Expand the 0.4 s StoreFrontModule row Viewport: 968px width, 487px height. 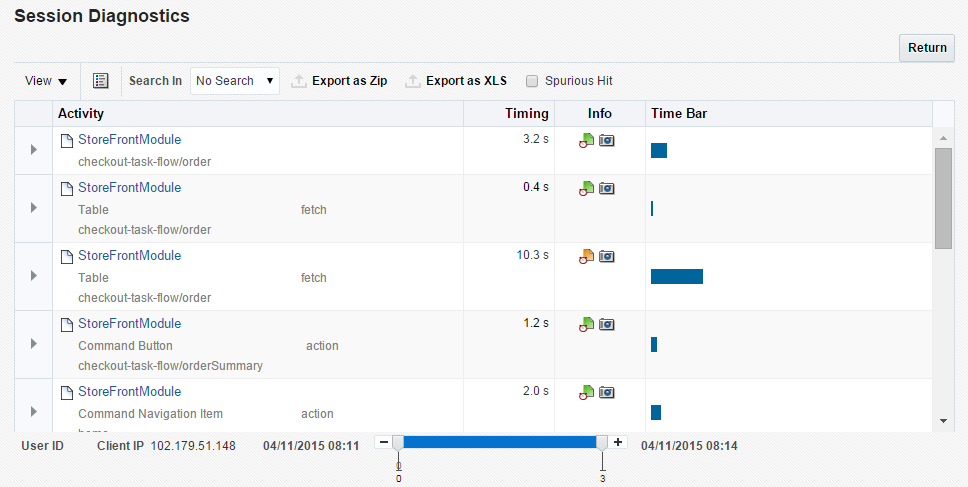(x=34, y=208)
